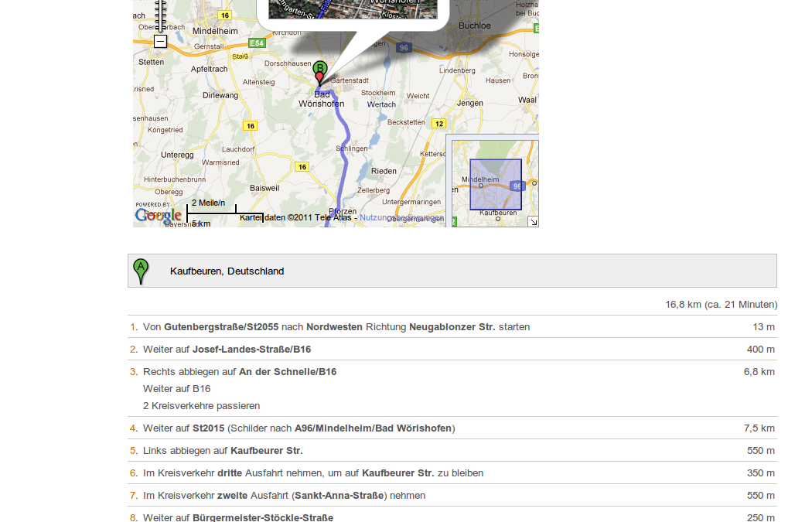Select step 7 Sankt-Anna-Straße roundabout exit
812x522 pixels.
pyautogui.click(x=452, y=496)
